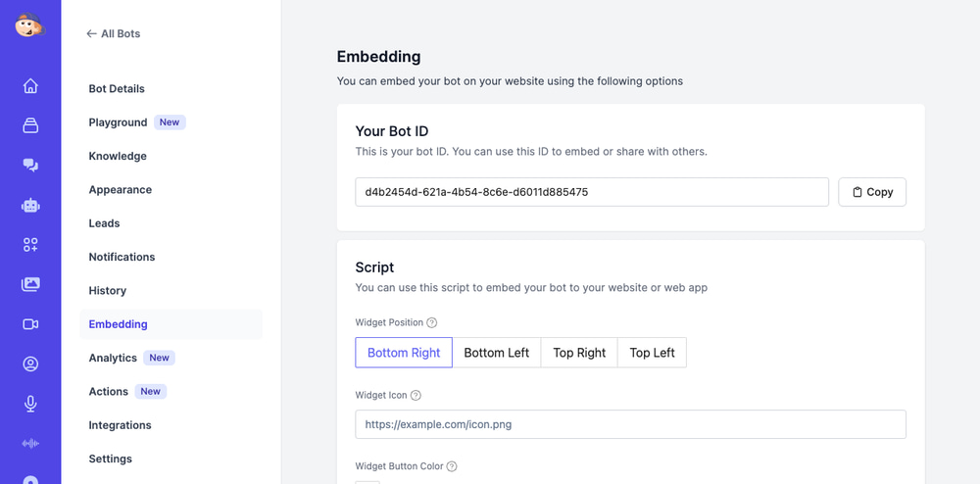Open the microphone sidebar icon
980x484 pixels.
tap(30, 404)
